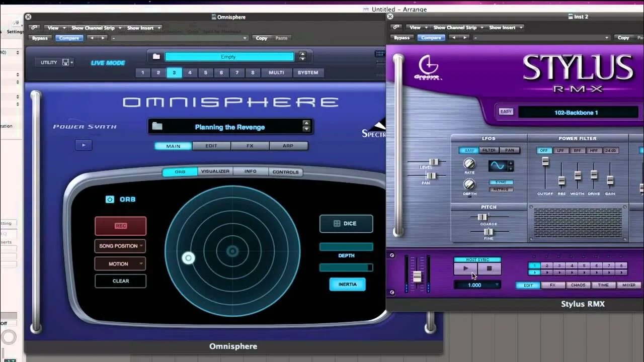Open Show Insert dropdown in Omnisphere window

click(143, 28)
